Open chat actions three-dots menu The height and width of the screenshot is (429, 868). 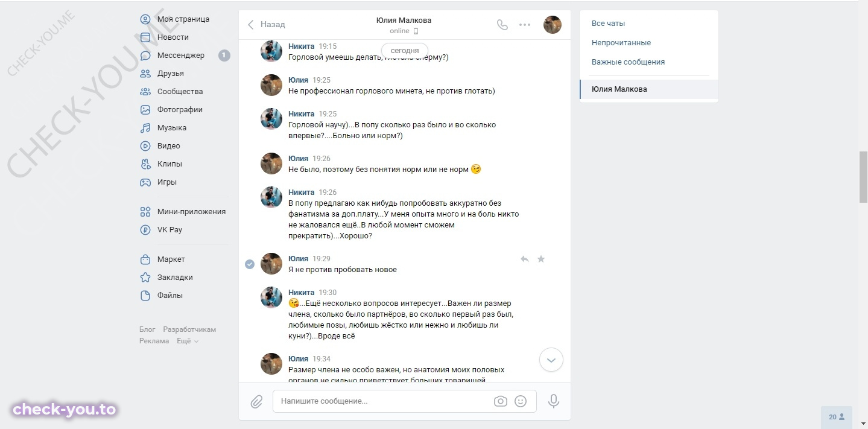[525, 25]
